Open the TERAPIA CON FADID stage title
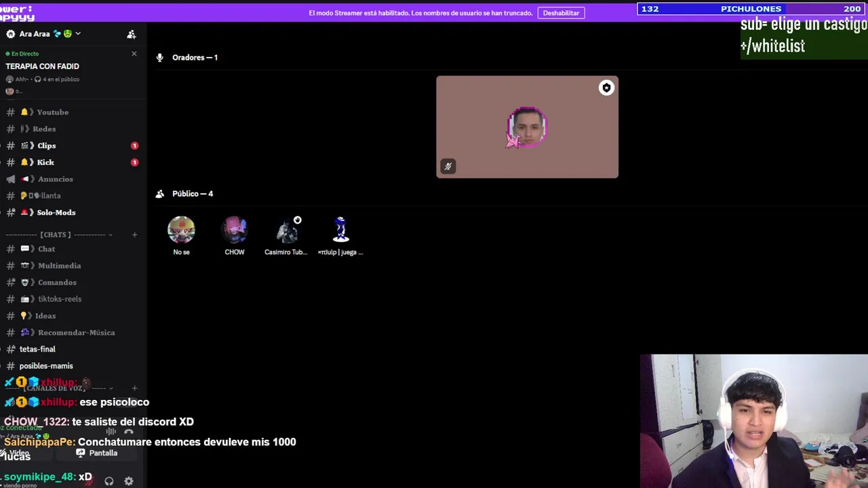868x488 pixels. click(x=42, y=66)
